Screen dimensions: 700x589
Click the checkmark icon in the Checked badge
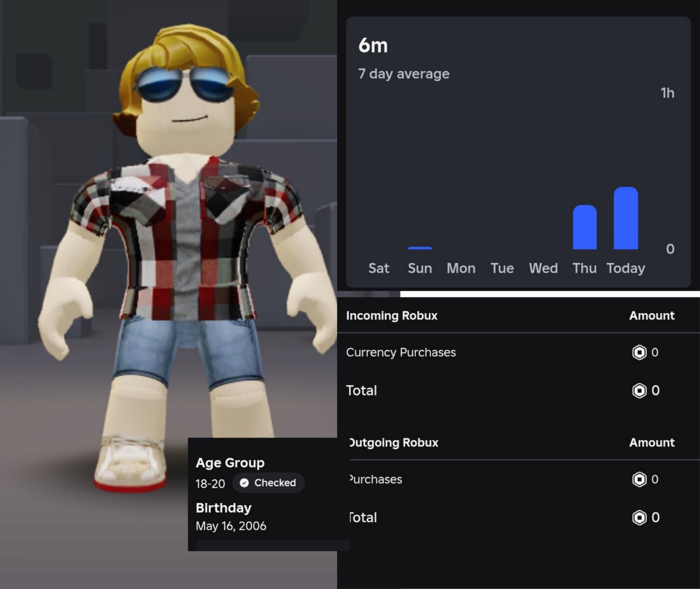(x=244, y=483)
